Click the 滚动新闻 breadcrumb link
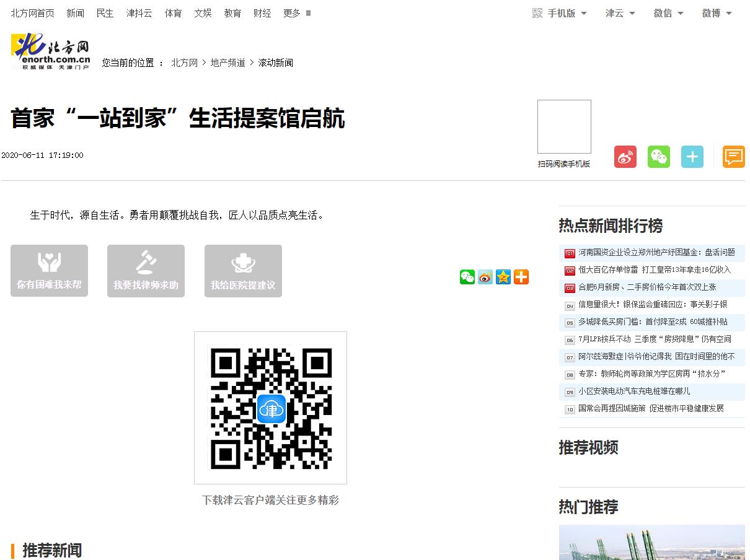This screenshot has height=560, width=750. (x=276, y=63)
